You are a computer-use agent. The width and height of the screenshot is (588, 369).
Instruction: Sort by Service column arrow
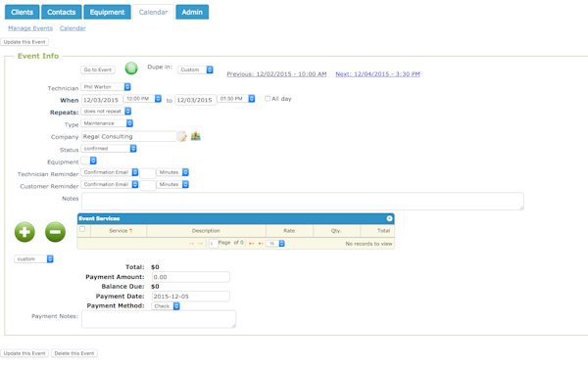[131, 231]
